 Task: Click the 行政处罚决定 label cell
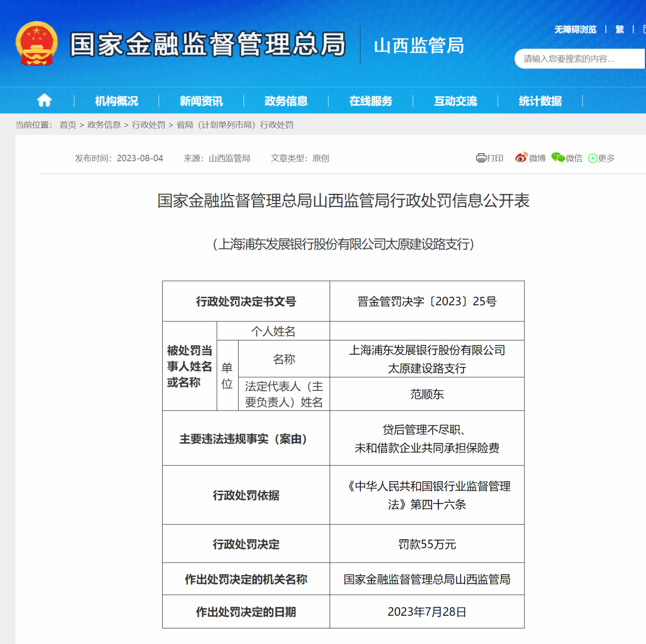(246, 544)
